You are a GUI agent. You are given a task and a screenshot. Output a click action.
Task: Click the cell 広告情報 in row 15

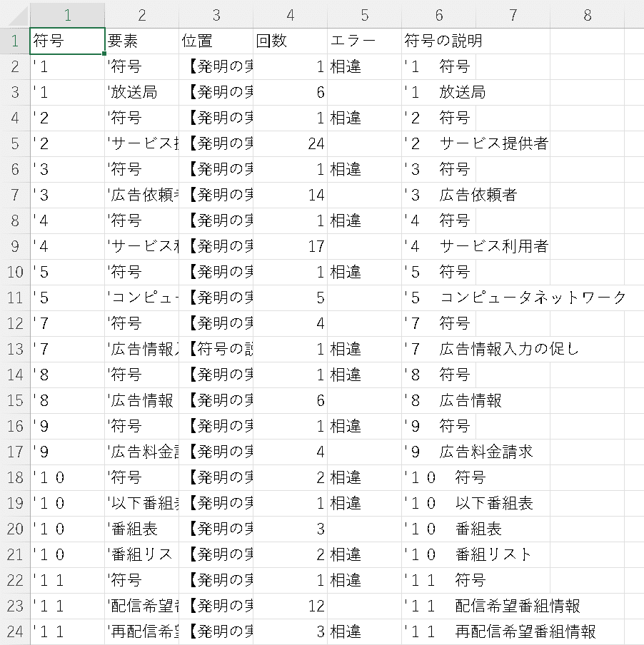coord(142,400)
